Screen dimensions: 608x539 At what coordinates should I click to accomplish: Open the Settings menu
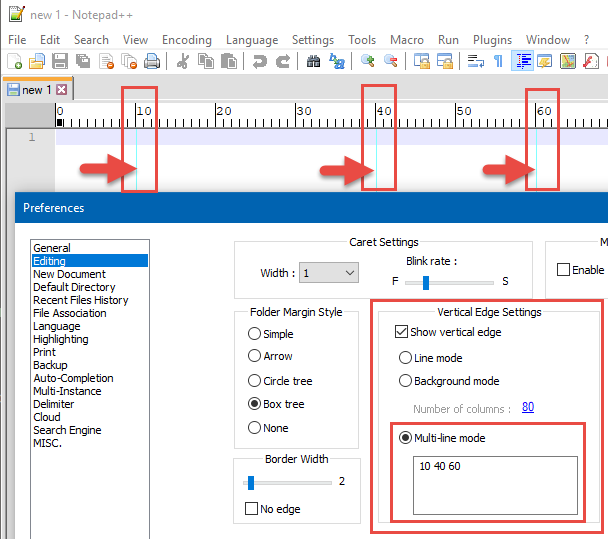click(x=313, y=40)
